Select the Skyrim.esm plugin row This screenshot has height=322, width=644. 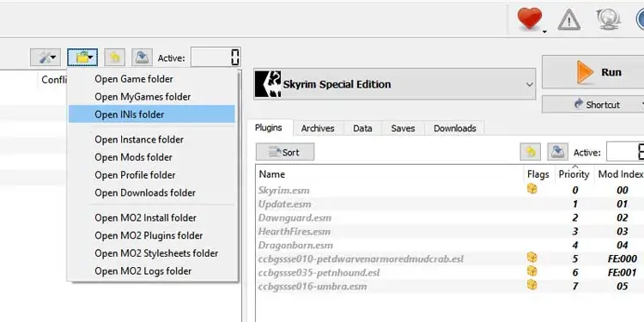[x=450, y=190]
